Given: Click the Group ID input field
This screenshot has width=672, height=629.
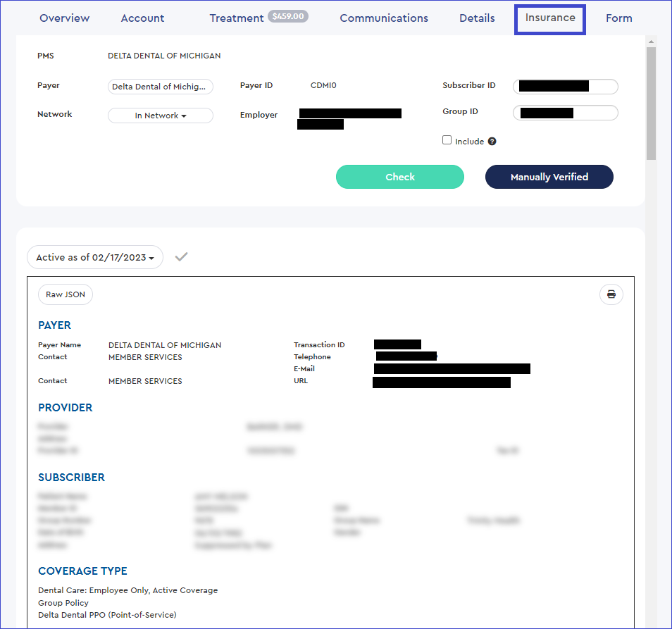Looking at the screenshot, I should click(x=565, y=113).
